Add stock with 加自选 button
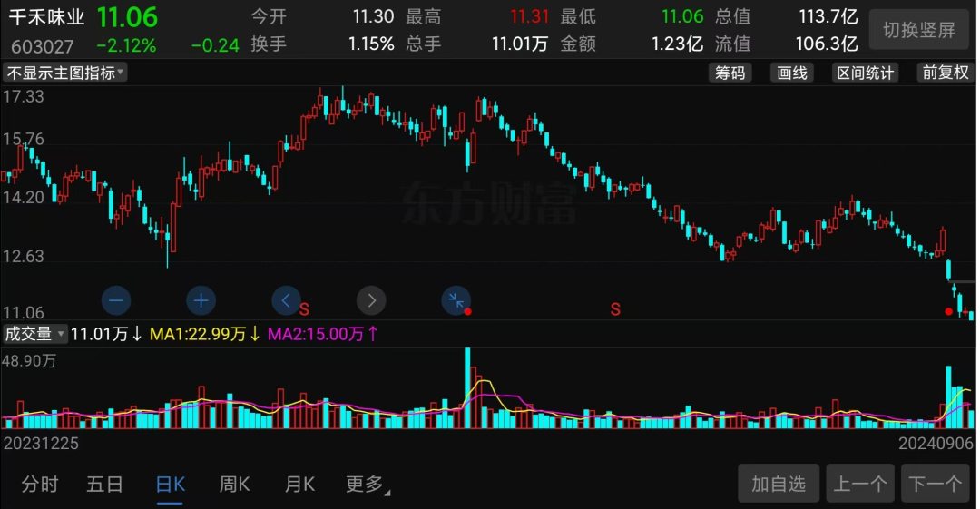This screenshot has height=509, width=980. coord(779,484)
